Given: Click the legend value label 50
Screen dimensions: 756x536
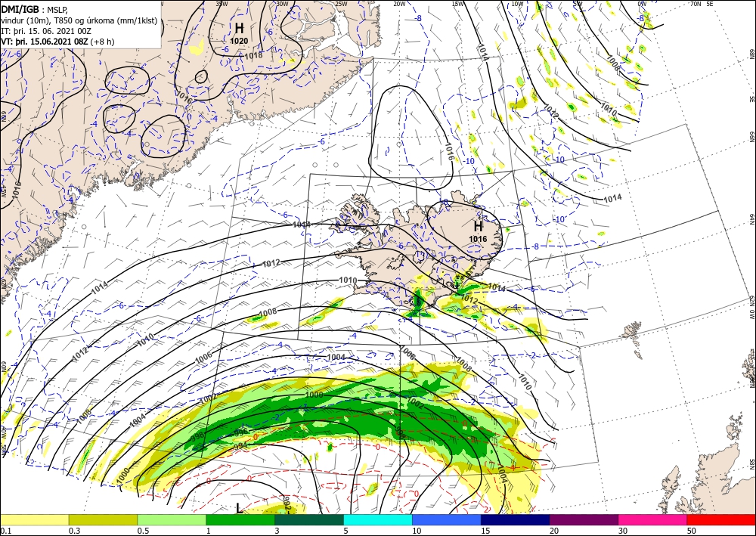Looking at the screenshot, I should click(692, 531).
